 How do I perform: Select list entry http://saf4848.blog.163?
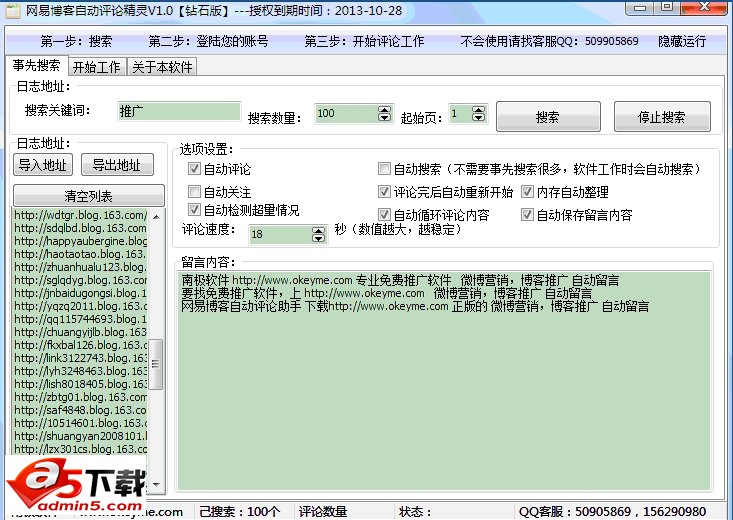(x=80, y=410)
